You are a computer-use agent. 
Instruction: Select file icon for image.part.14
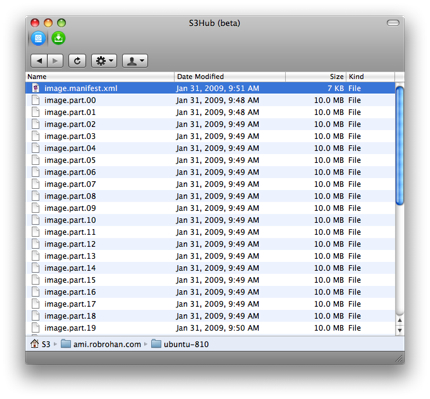coord(36,268)
